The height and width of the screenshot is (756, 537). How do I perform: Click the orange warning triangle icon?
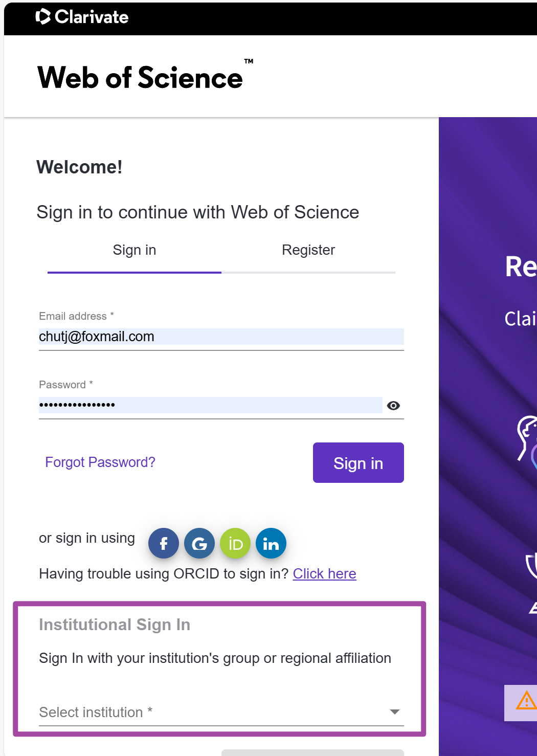point(526,701)
